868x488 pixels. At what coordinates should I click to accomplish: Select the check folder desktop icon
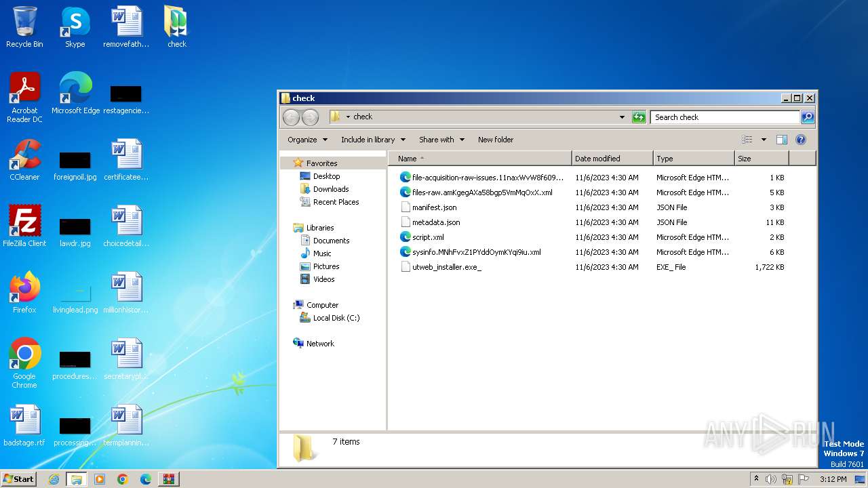pos(176,27)
